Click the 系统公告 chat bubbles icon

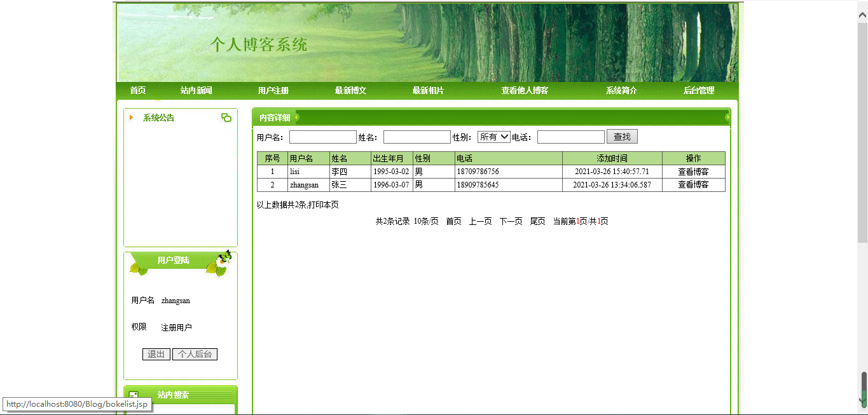tap(226, 118)
